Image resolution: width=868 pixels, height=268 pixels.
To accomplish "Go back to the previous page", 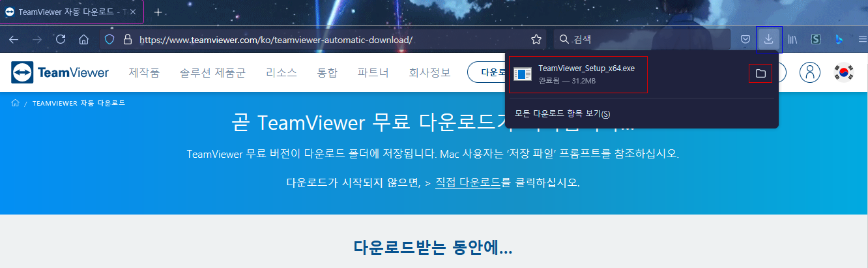I will [14, 39].
